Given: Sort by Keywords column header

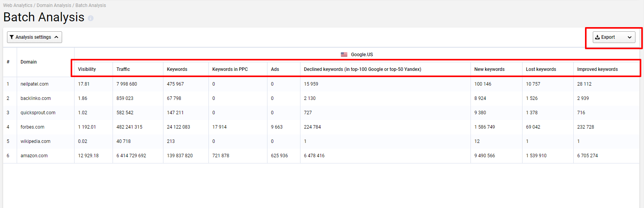Looking at the screenshot, I should (177, 69).
